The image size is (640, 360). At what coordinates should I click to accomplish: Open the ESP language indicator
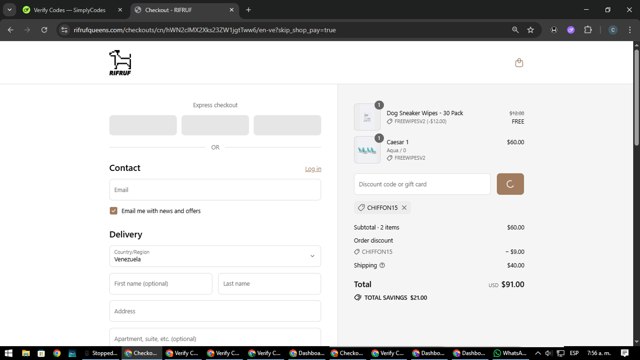point(574,353)
